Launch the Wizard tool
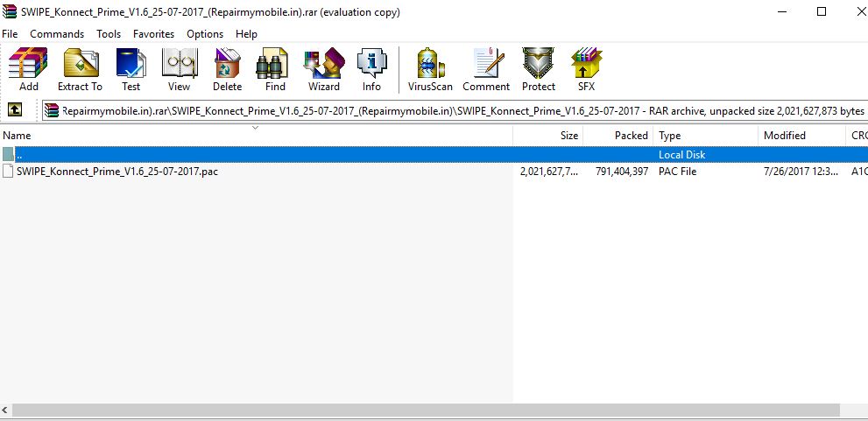The width and height of the screenshot is (868, 421). [x=324, y=69]
